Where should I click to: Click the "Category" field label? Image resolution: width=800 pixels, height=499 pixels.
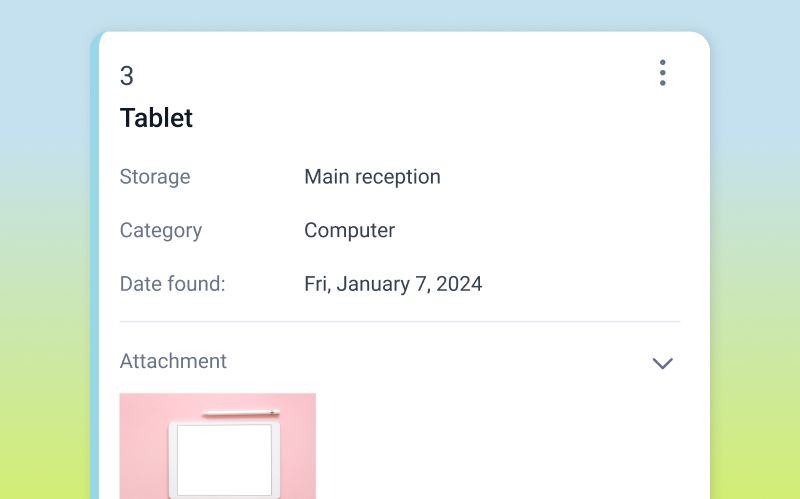pyautogui.click(x=161, y=230)
